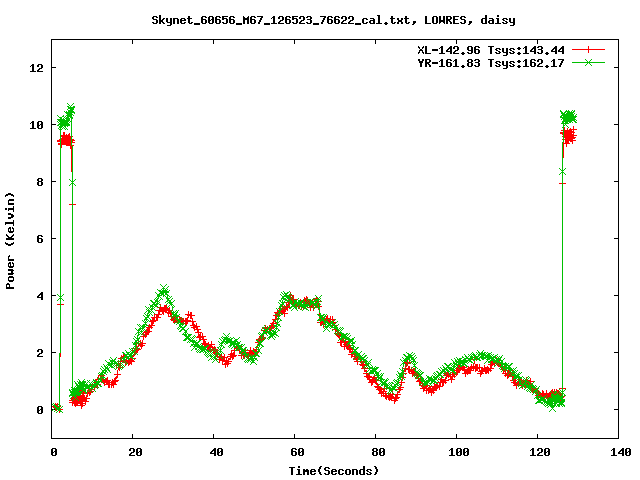The image size is (640, 480).
Task: Select the YR-161.83 Tsys:162.17 legend label
Action: click(x=491, y=63)
